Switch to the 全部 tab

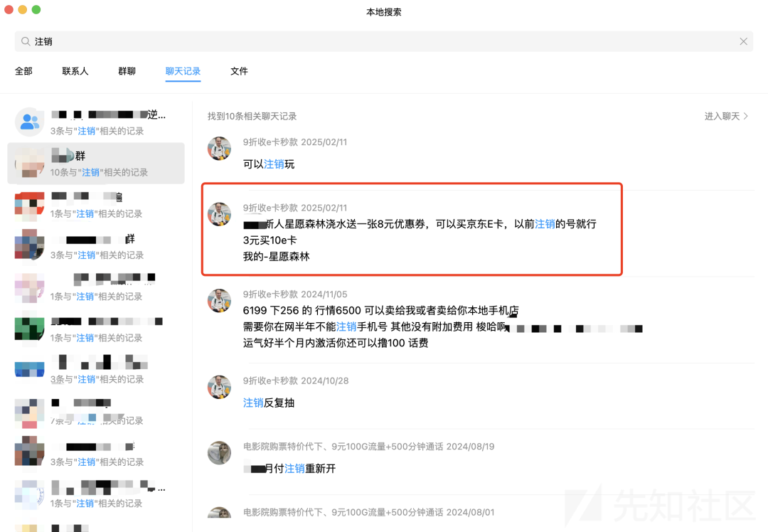(23, 71)
